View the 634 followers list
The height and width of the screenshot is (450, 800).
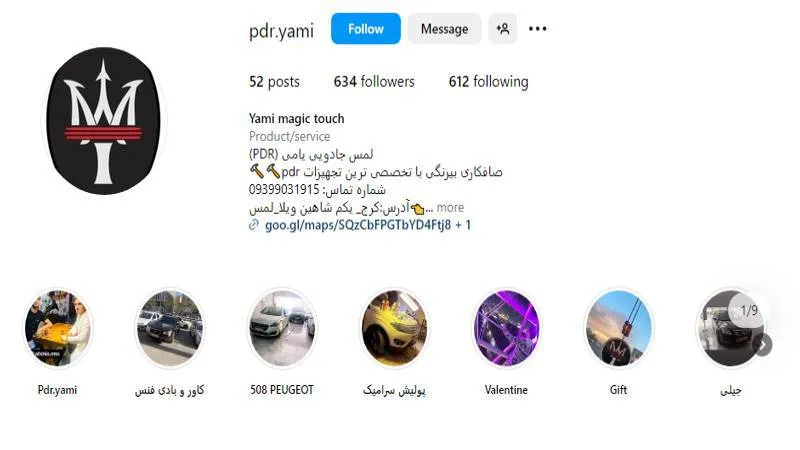374,82
